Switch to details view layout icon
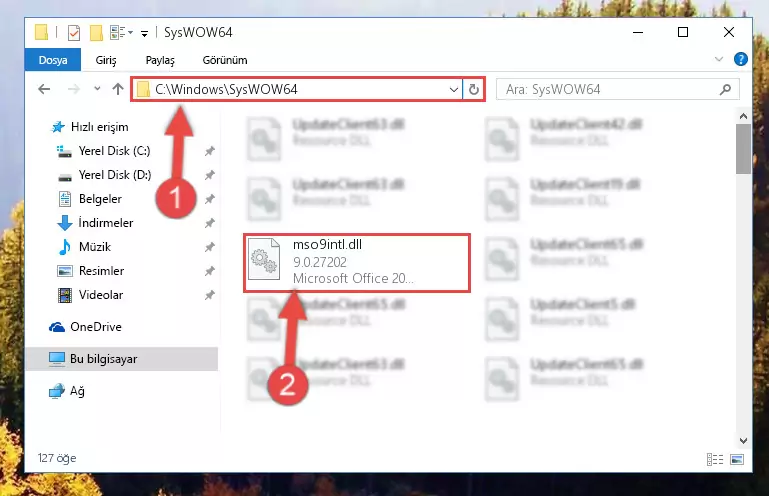This screenshot has height=496, width=769. click(715, 459)
